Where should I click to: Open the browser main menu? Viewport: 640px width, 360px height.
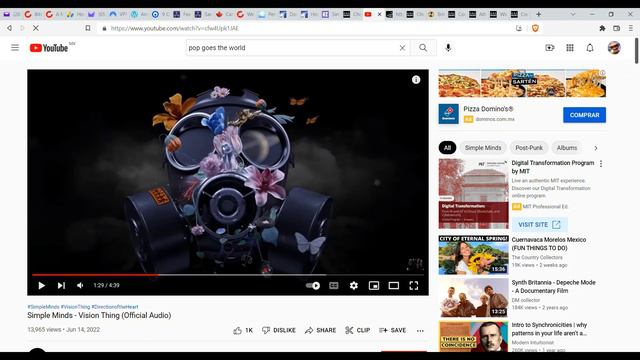pos(631,28)
